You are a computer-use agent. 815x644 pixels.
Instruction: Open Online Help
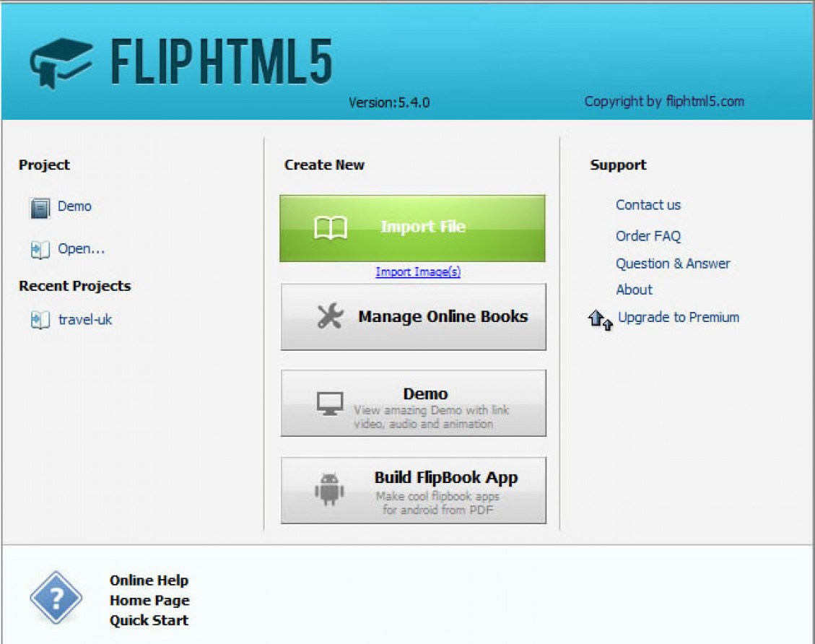click(149, 580)
